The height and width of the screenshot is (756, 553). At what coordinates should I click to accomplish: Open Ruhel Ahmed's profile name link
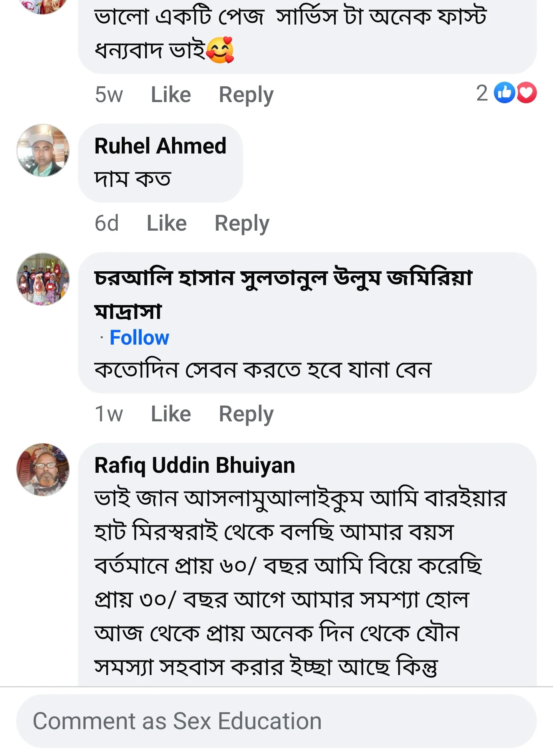point(160,146)
